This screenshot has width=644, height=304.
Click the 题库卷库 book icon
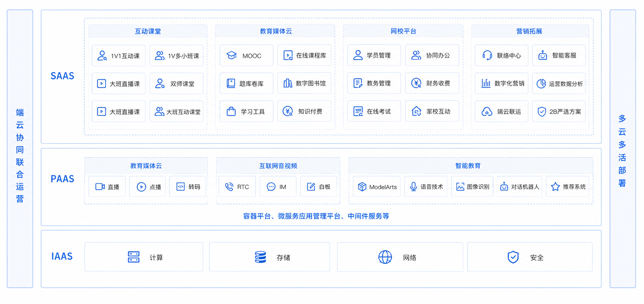[231, 83]
